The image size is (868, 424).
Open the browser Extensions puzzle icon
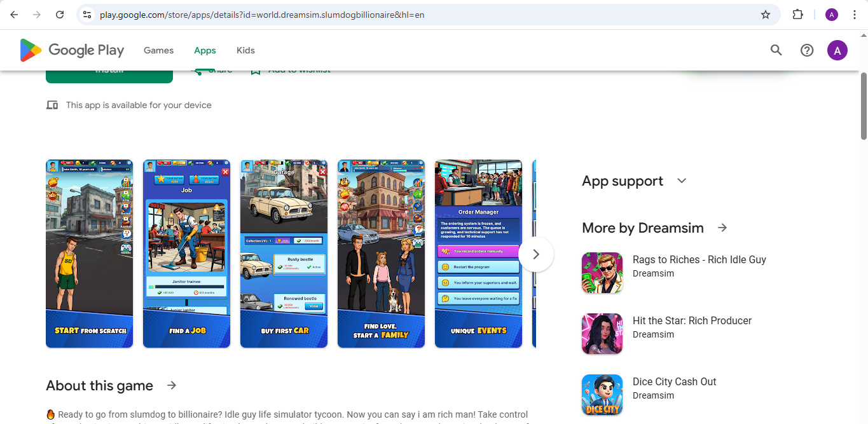[797, 15]
